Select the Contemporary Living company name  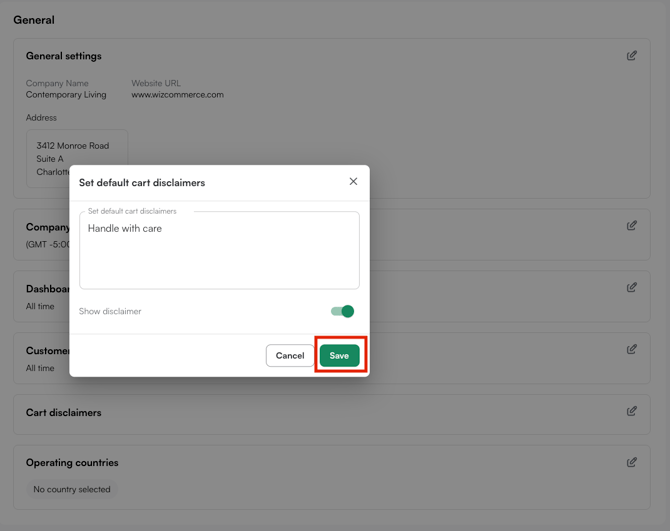click(66, 95)
